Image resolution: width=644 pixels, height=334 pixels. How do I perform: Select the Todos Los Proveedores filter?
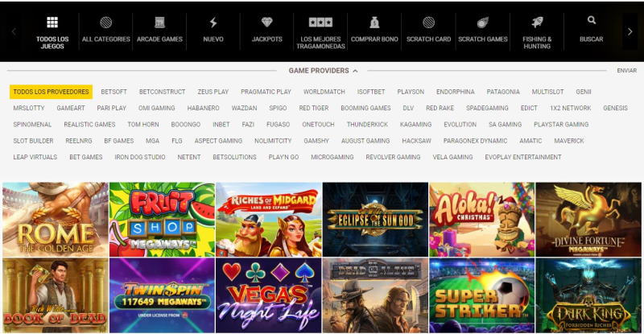pos(51,92)
